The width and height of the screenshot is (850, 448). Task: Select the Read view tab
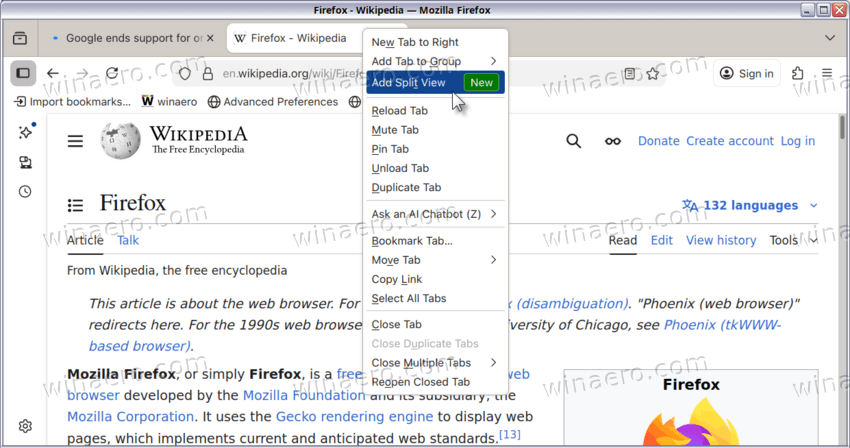tap(622, 240)
